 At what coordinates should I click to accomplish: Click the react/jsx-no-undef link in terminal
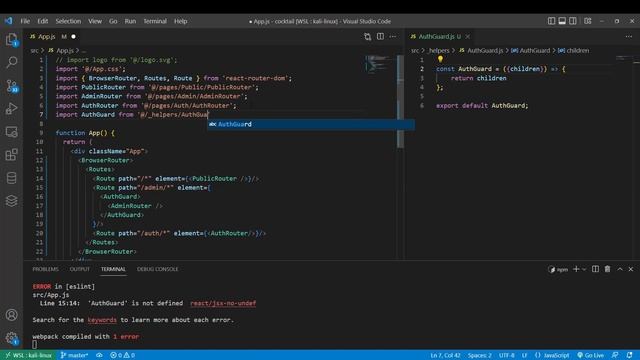coord(223,303)
